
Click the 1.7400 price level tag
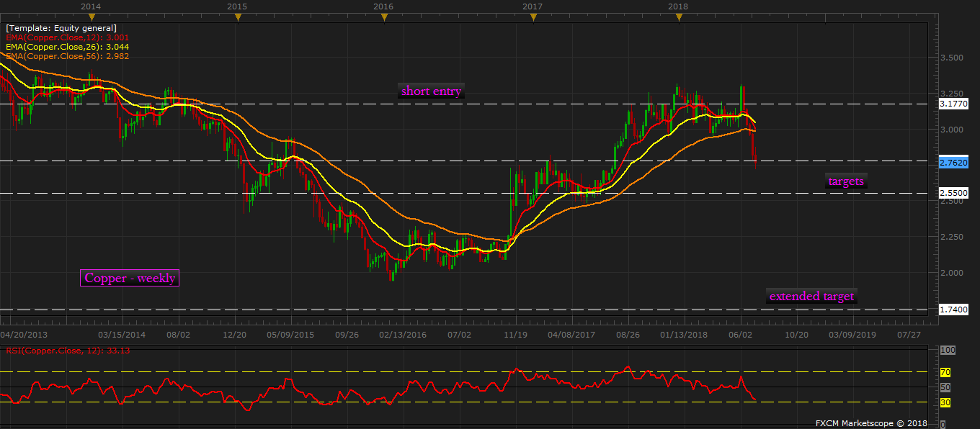pyautogui.click(x=953, y=310)
